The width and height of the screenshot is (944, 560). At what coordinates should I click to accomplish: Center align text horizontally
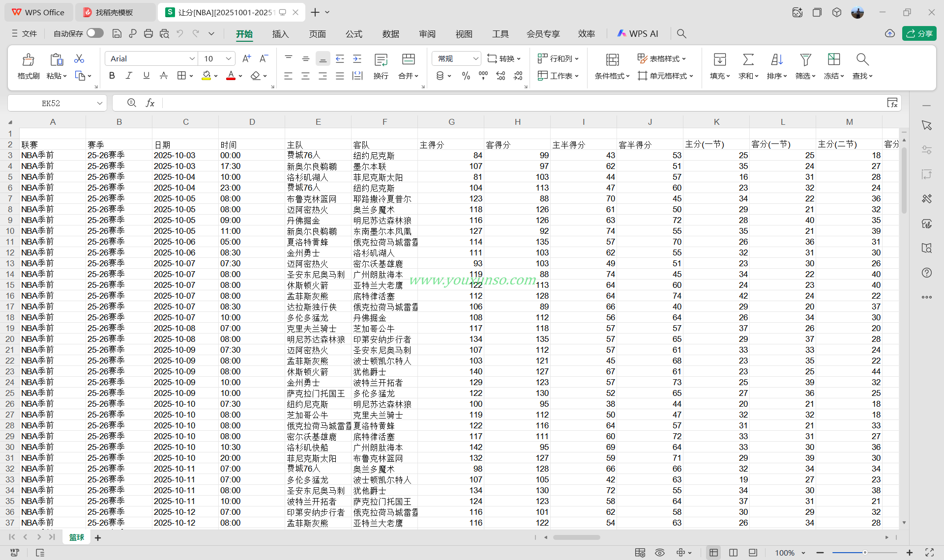click(x=305, y=76)
